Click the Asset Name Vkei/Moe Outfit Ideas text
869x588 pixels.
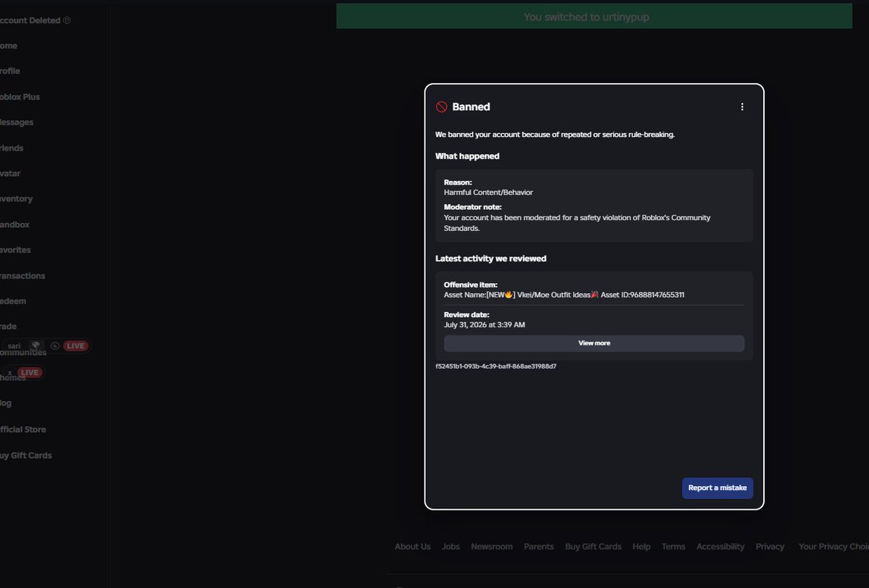coord(564,295)
